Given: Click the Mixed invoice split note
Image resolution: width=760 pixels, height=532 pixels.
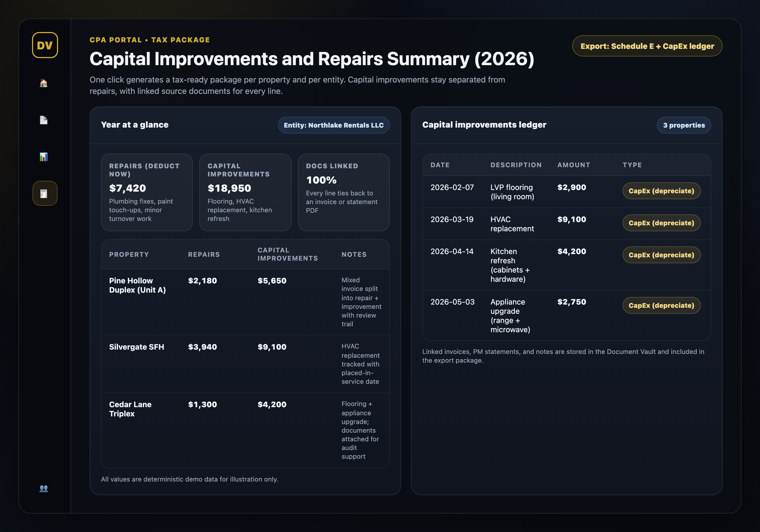Looking at the screenshot, I should coord(361,302).
